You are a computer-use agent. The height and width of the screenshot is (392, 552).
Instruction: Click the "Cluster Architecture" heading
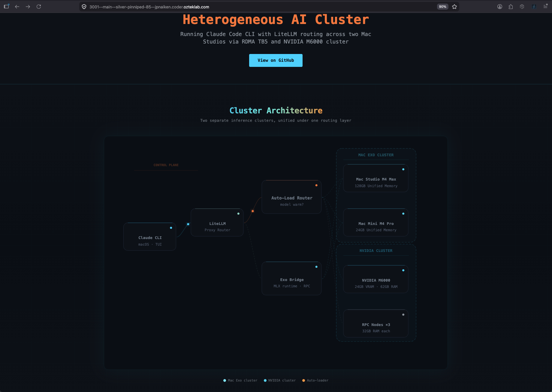tap(276, 110)
